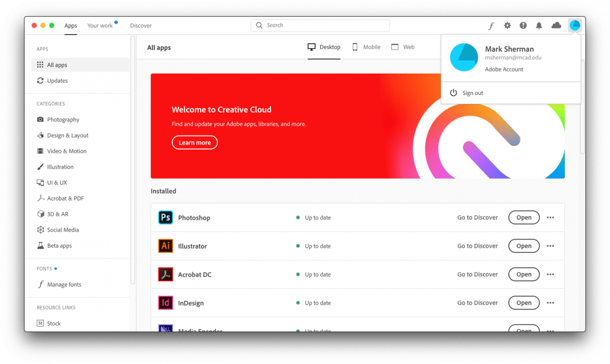The image size is (610, 364).
Task: Open the more options menu for InDesign
Action: [x=551, y=303]
